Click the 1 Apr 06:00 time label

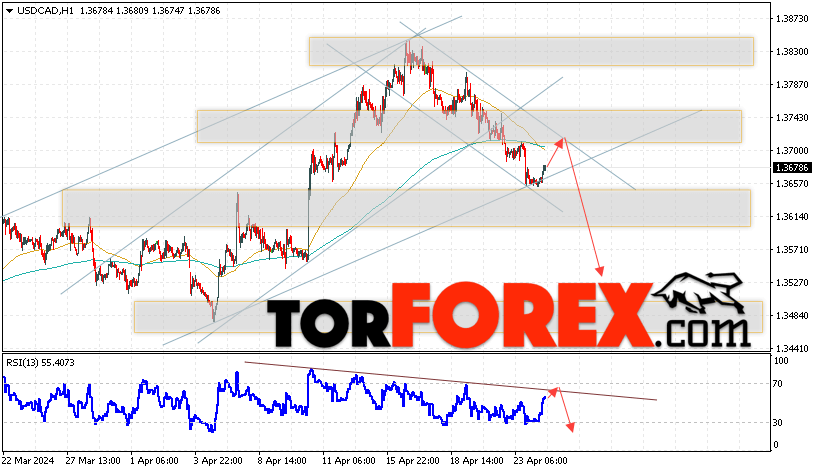[x=154, y=461]
